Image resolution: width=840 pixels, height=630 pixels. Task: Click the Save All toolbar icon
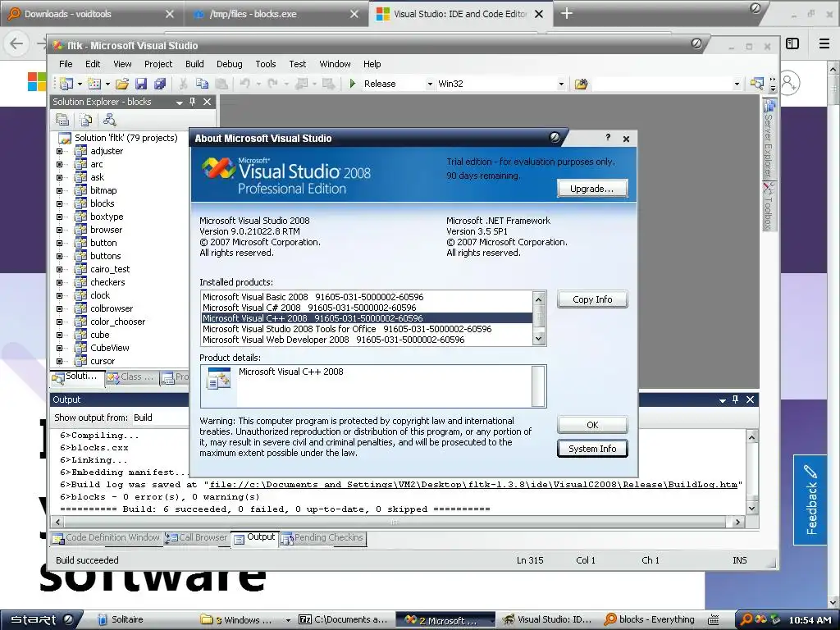160,84
